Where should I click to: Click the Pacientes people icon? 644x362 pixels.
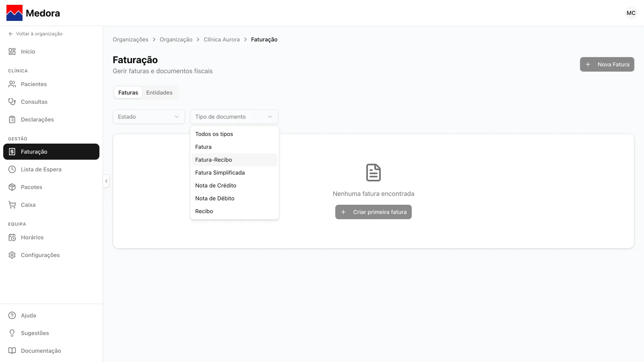tap(12, 84)
